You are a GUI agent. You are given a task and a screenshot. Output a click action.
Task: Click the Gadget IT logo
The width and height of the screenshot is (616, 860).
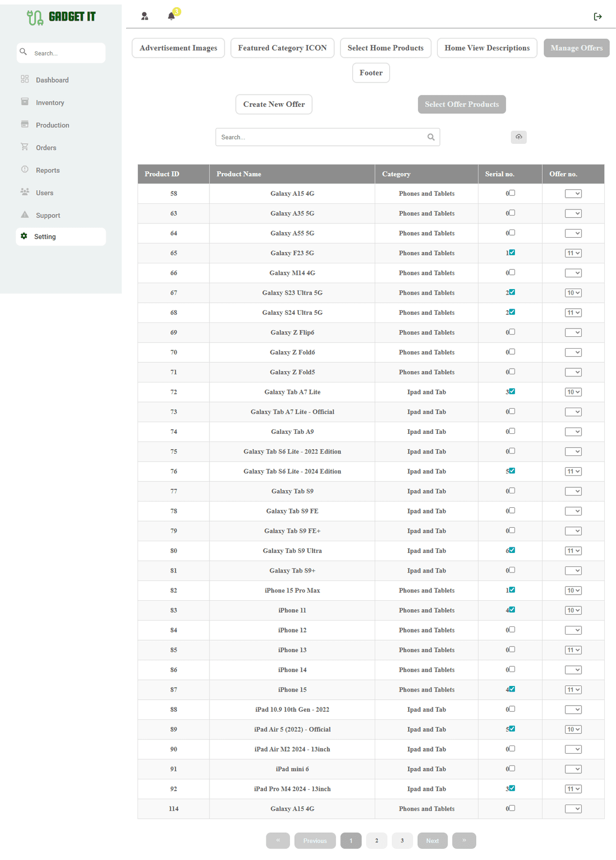61,17
